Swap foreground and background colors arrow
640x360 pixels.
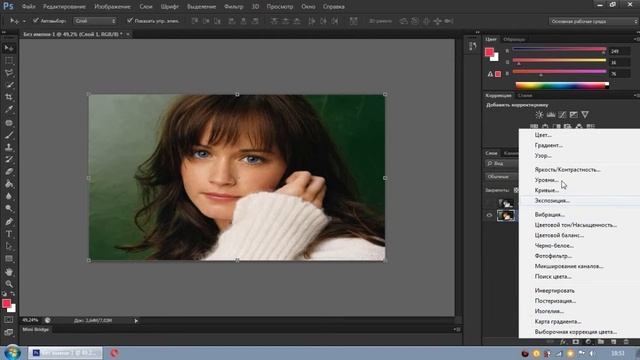13,294
